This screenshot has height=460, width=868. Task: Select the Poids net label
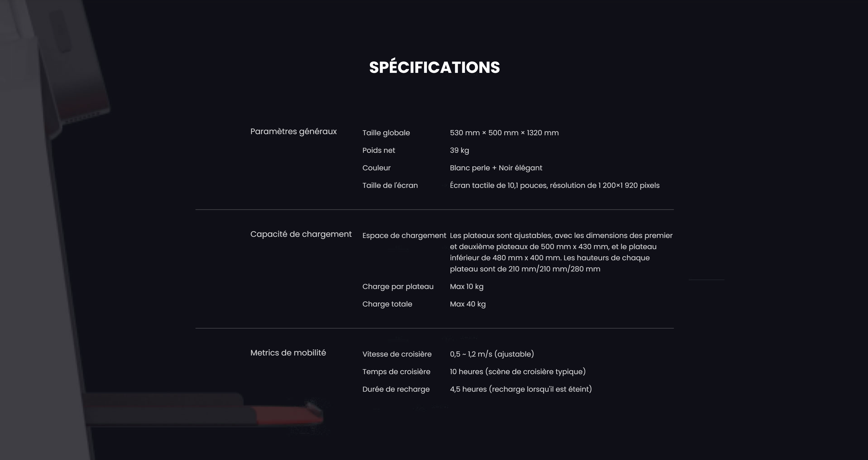(x=378, y=150)
